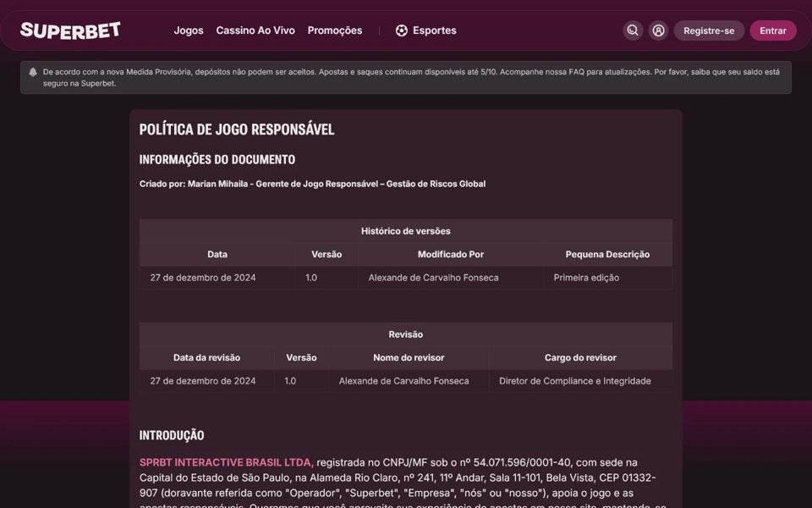Image resolution: width=812 pixels, height=508 pixels.
Task: Click the 'Criado por: Marian Mihaila' line
Action: point(312,184)
